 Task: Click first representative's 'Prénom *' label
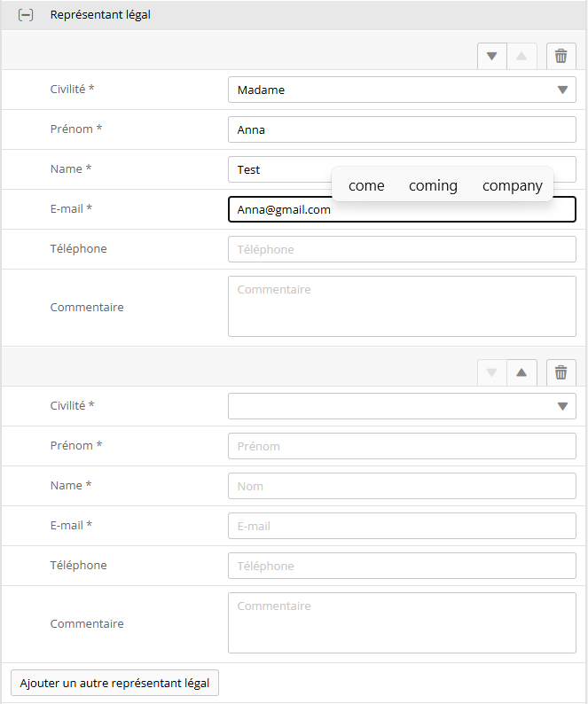pyautogui.click(x=76, y=129)
